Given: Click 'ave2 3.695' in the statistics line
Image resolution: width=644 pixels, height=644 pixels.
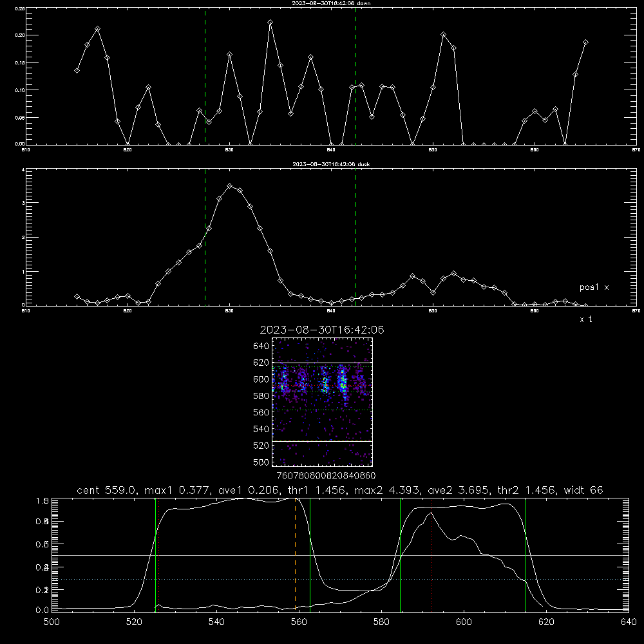Looking at the screenshot, I should (459, 490).
